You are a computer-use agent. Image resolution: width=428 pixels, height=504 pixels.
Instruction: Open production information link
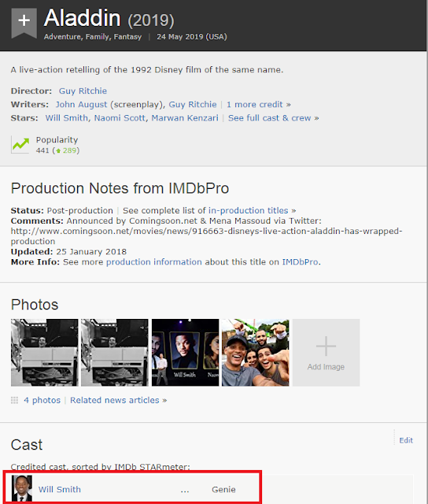click(153, 262)
